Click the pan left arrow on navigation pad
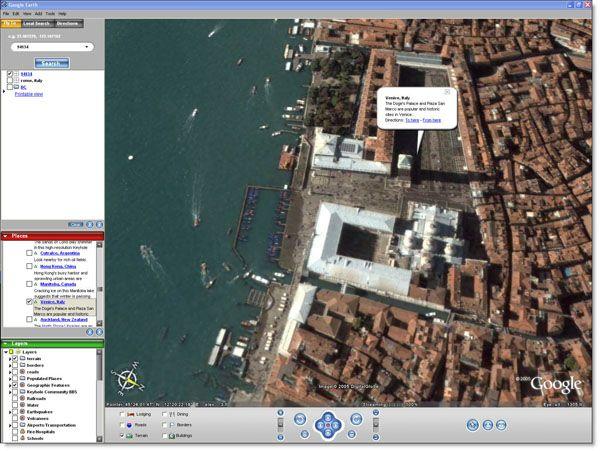600x451 pixels. (x=319, y=425)
